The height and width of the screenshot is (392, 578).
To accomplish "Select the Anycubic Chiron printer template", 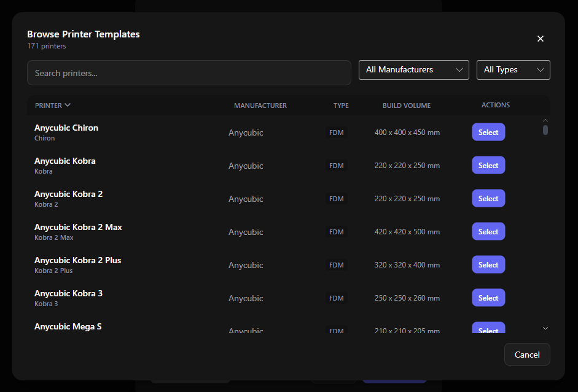I will (488, 132).
